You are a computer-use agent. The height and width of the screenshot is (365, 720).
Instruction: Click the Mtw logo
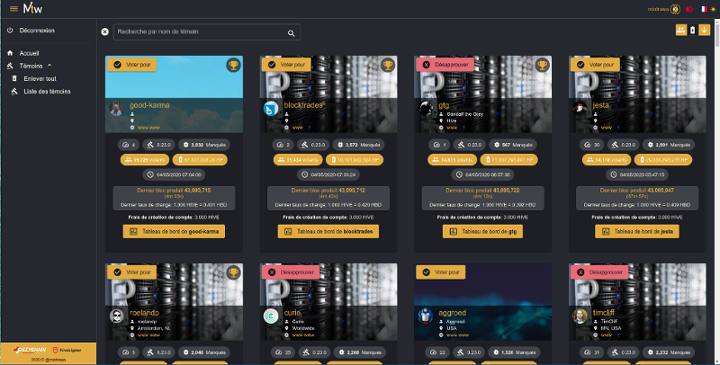click(x=33, y=8)
